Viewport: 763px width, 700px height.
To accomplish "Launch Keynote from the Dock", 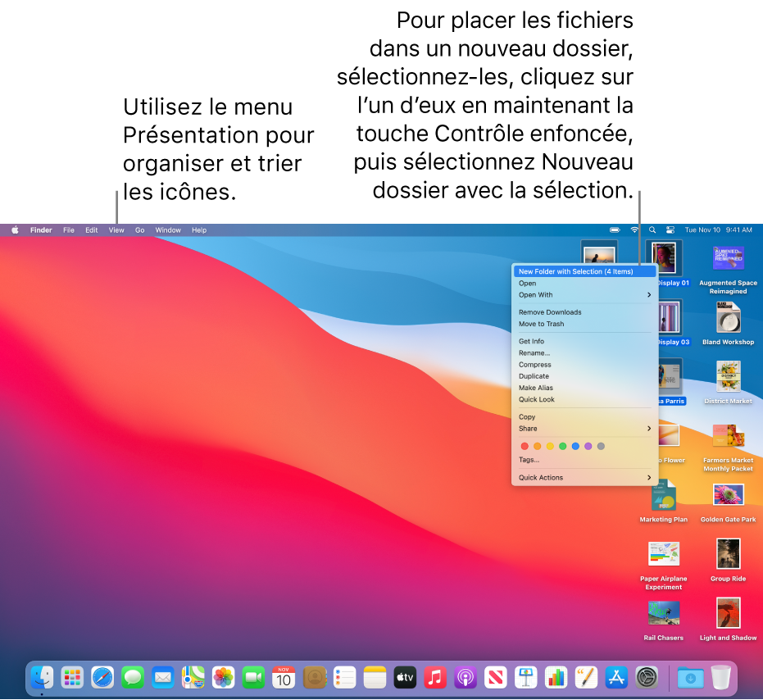I will pos(525,677).
